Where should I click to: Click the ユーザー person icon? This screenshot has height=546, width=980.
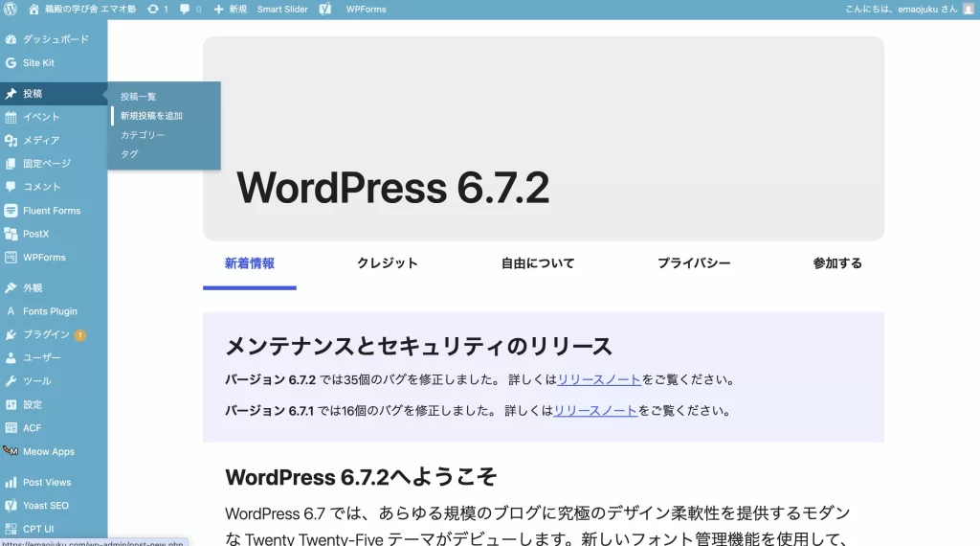coord(11,357)
